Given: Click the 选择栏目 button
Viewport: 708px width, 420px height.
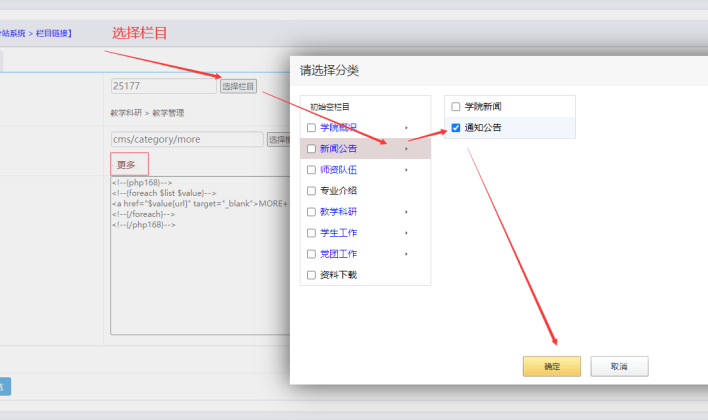Looking at the screenshot, I should tap(238, 87).
